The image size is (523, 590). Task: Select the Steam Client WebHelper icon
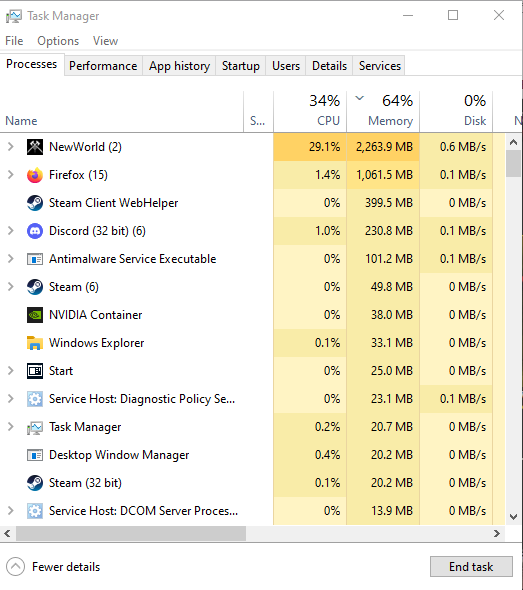tap(35, 203)
